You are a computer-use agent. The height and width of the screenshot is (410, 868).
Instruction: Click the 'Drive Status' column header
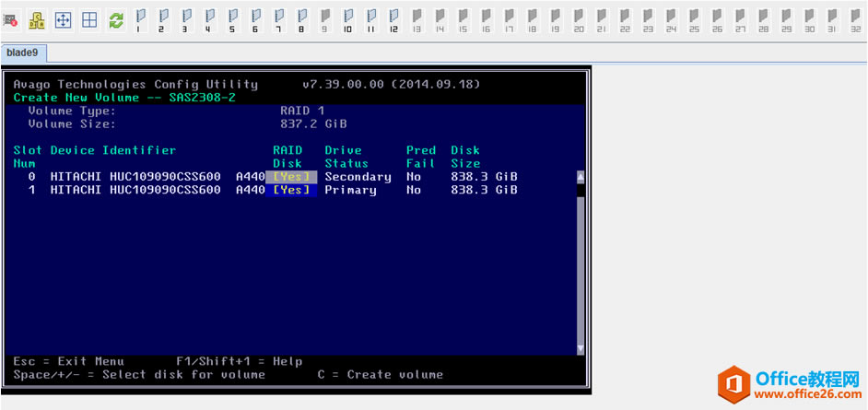point(346,158)
